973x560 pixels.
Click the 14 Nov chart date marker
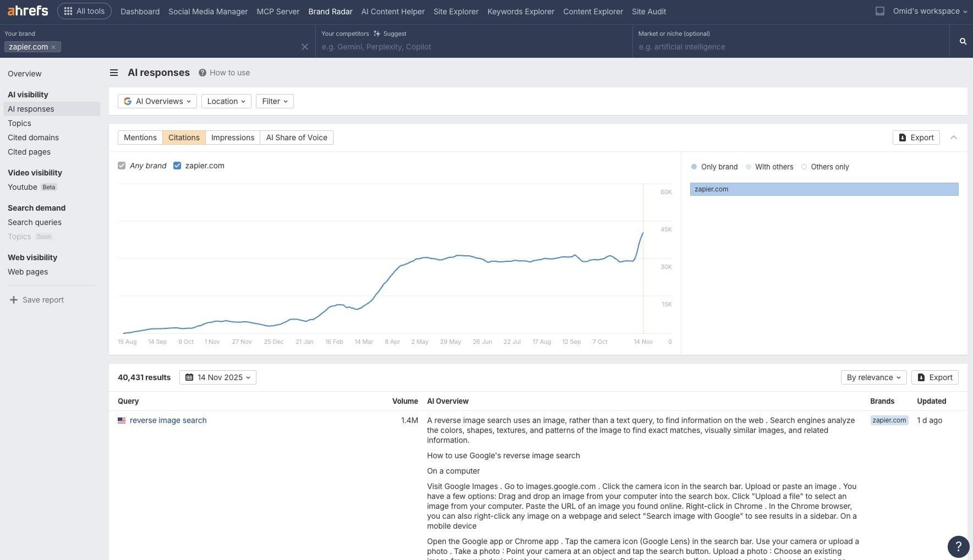click(x=643, y=342)
